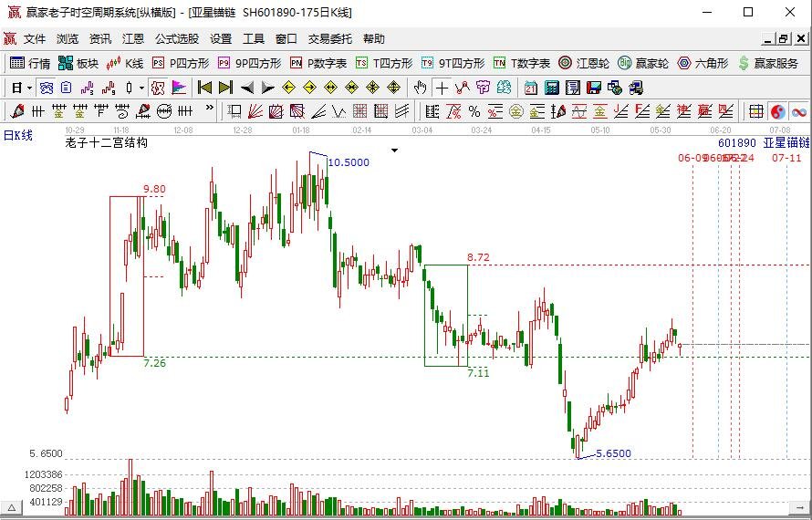Open the 文件 menu
The image size is (812, 520).
(x=35, y=39)
